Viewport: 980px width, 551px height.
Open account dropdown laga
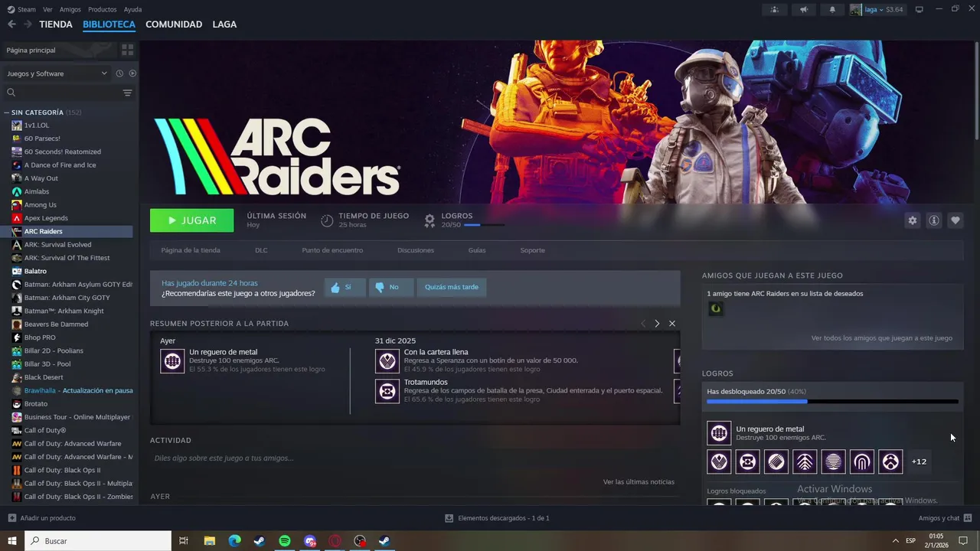point(878,9)
